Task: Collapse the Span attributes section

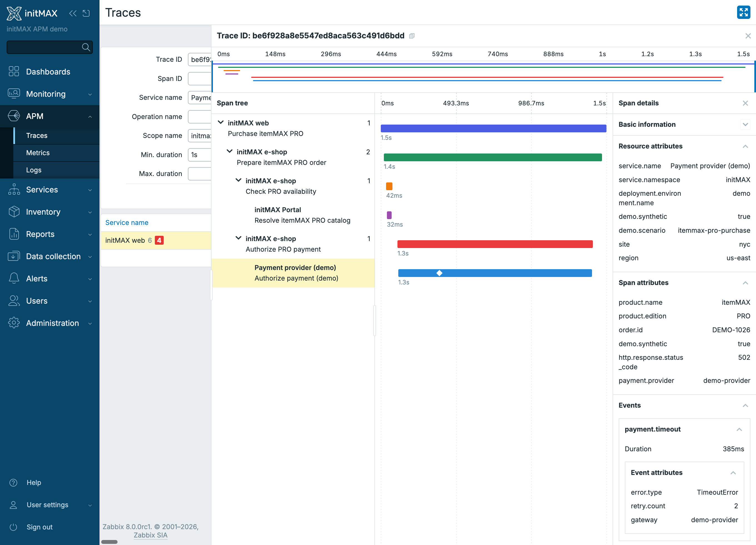Action: click(745, 283)
